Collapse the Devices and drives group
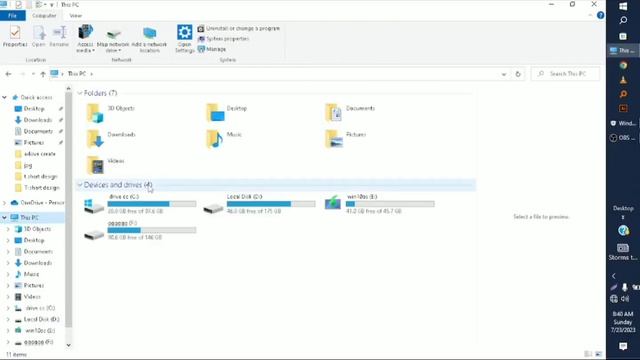Viewport: 640px width, 360px height. click(x=80, y=185)
